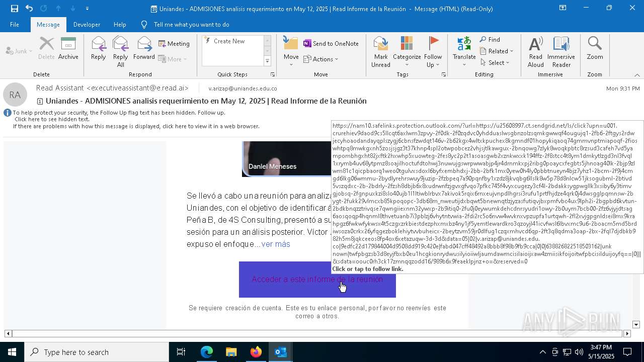Image resolution: width=644 pixels, height=362 pixels.
Task: Click horizontal scrollbar left arrow
Action: tap(8, 333)
